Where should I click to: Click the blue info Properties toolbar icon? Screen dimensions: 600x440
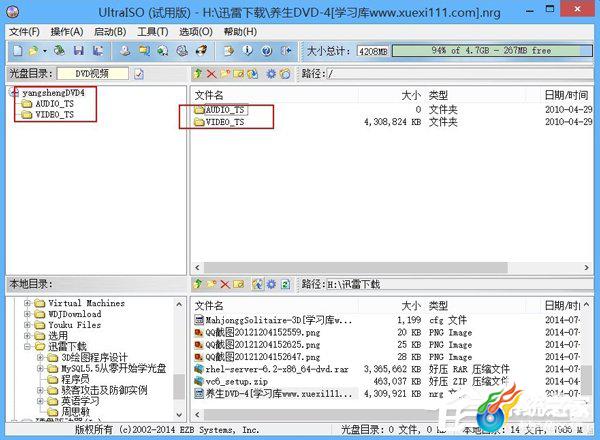(x=248, y=51)
